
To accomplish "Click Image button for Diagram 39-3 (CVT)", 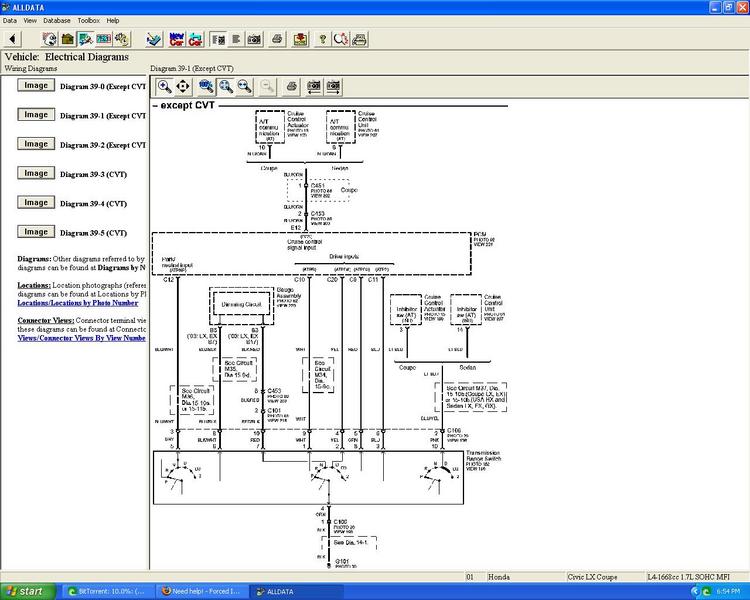I will [x=36, y=173].
